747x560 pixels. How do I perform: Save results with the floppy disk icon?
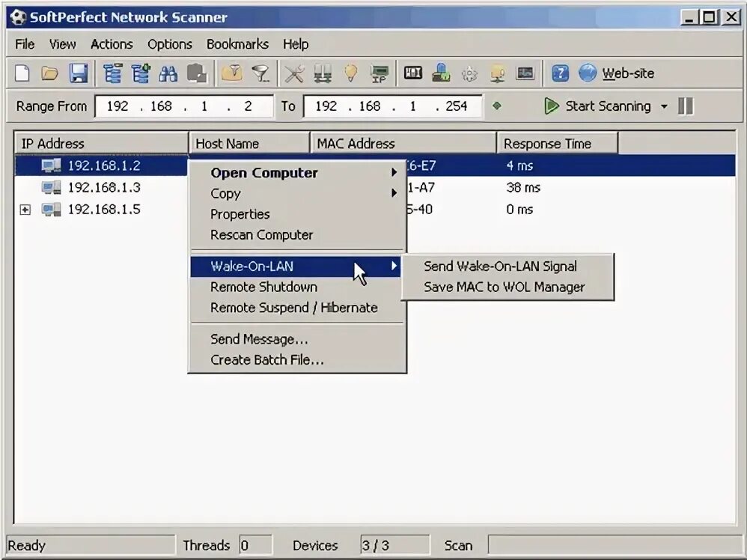(x=78, y=74)
